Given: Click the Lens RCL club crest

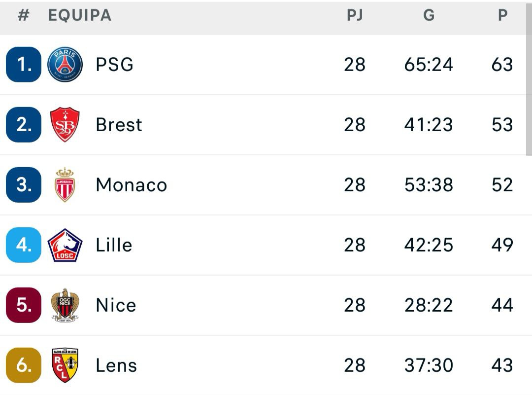Looking at the screenshot, I should click(66, 365).
